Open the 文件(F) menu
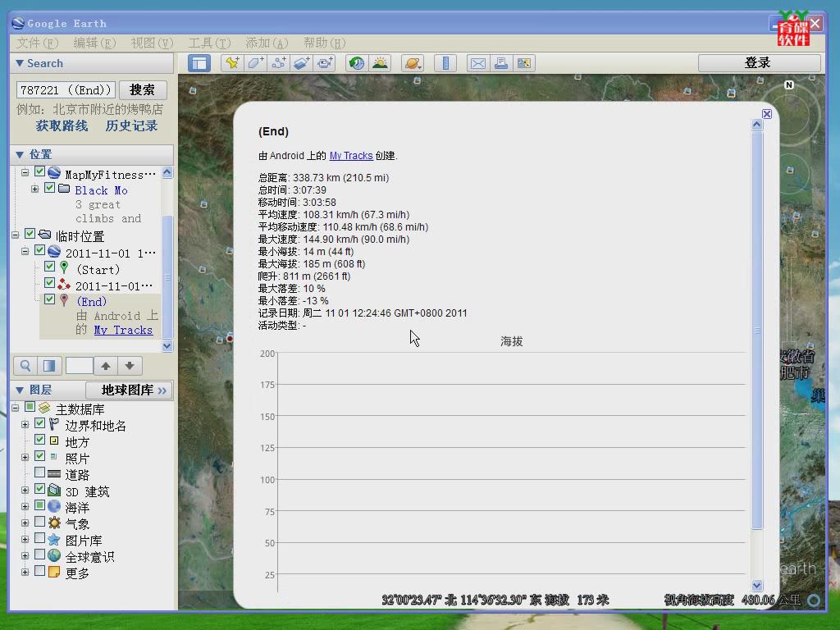Screen dimensions: 840x630 coord(37,43)
